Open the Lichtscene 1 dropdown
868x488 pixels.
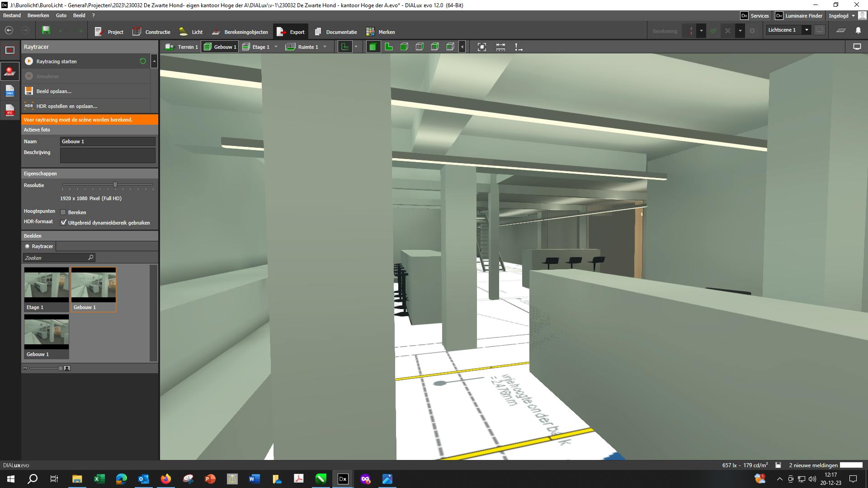pyautogui.click(x=806, y=30)
